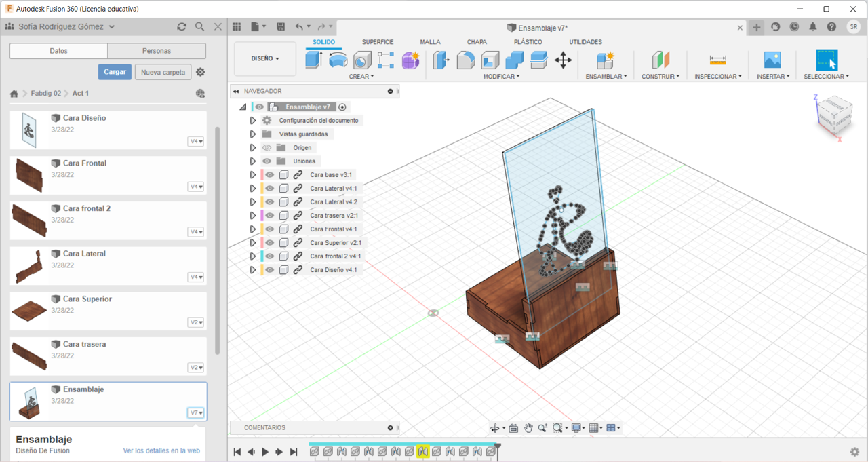Click the ViewCube in the corner

(x=833, y=115)
